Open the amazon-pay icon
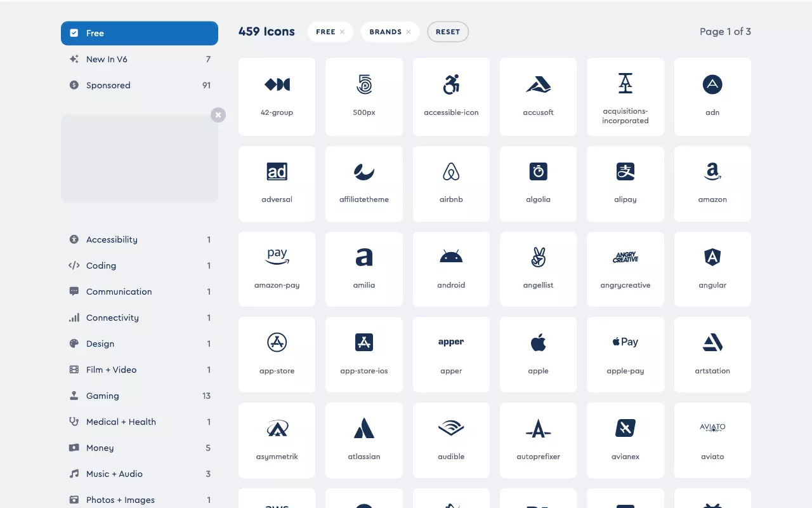The image size is (812, 508). point(277,269)
